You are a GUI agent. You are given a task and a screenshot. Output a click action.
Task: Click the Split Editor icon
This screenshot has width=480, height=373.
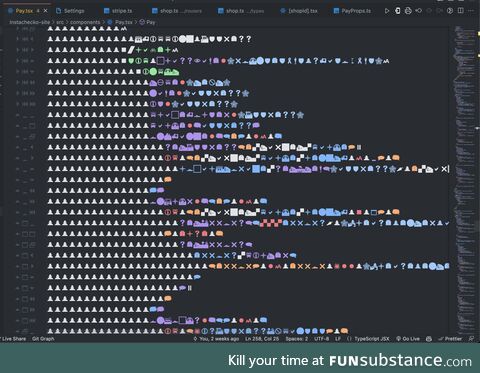click(x=460, y=11)
